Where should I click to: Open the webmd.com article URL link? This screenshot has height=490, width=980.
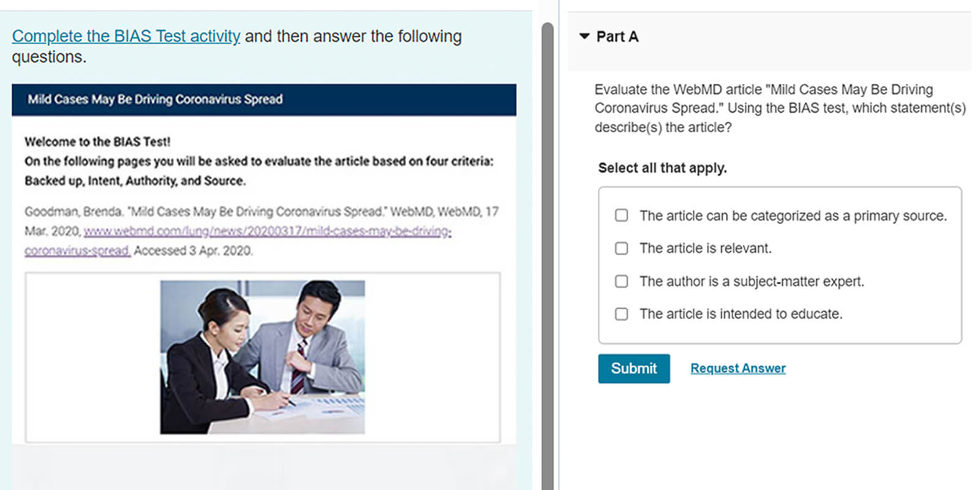267,232
